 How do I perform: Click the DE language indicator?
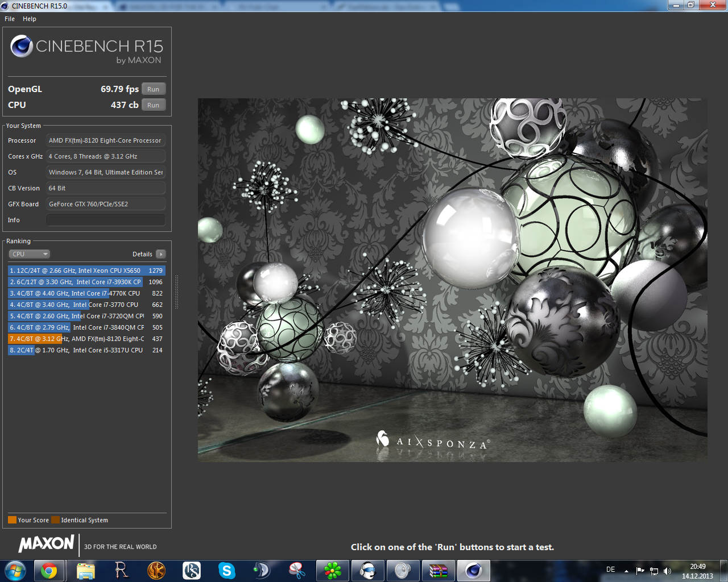pyautogui.click(x=611, y=569)
